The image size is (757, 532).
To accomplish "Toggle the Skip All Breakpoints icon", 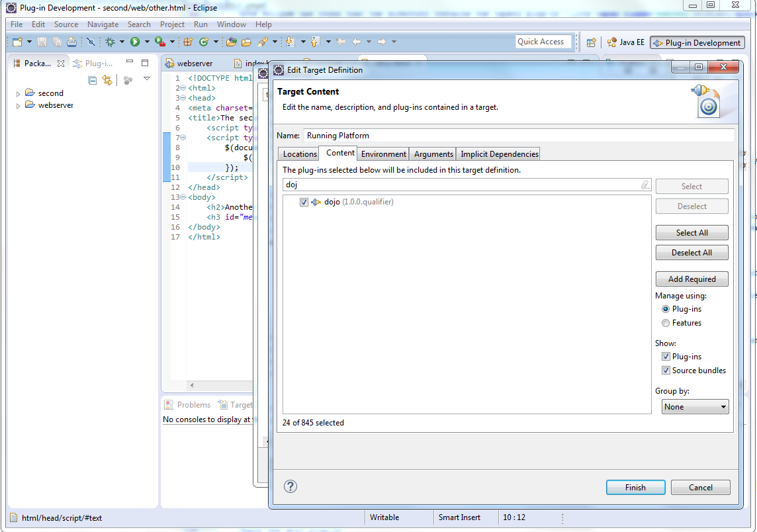I will (x=91, y=42).
